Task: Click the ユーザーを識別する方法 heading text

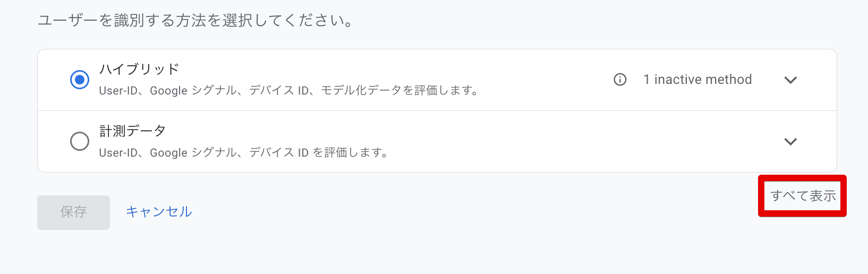Action: 195,21
